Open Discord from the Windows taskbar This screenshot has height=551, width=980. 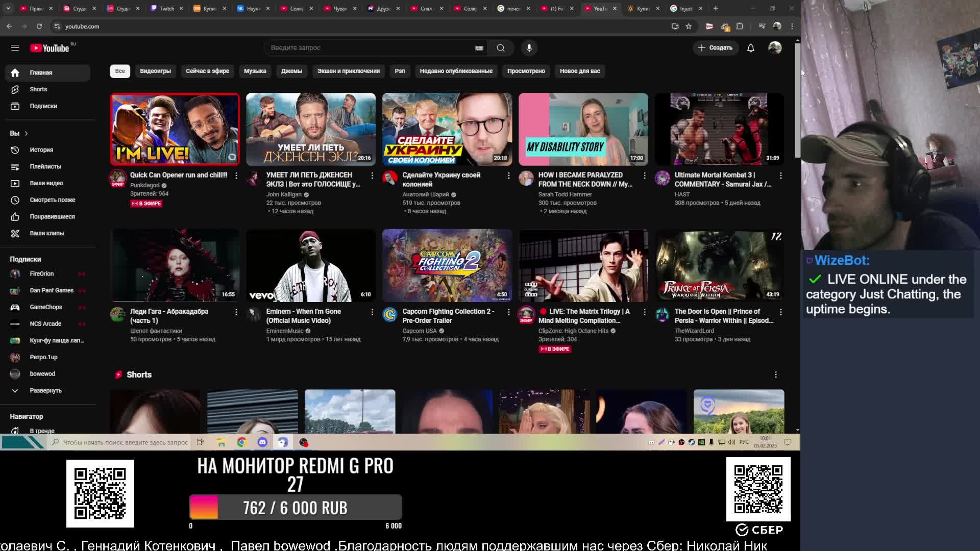[x=262, y=442]
